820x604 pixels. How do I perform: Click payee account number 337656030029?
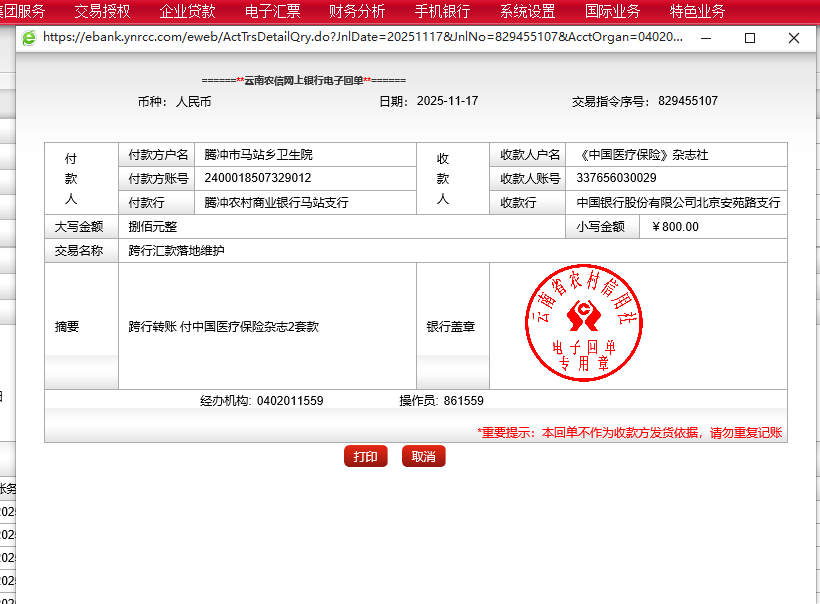[x=617, y=178]
